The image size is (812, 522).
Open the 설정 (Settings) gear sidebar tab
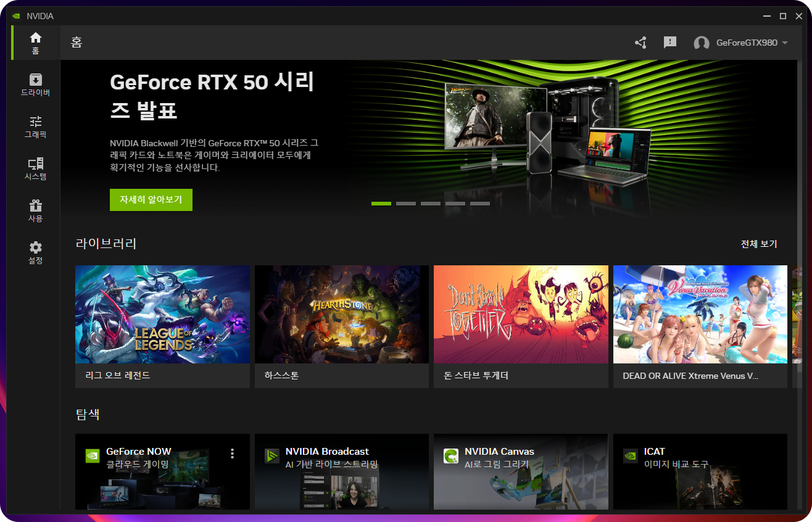[35, 252]
